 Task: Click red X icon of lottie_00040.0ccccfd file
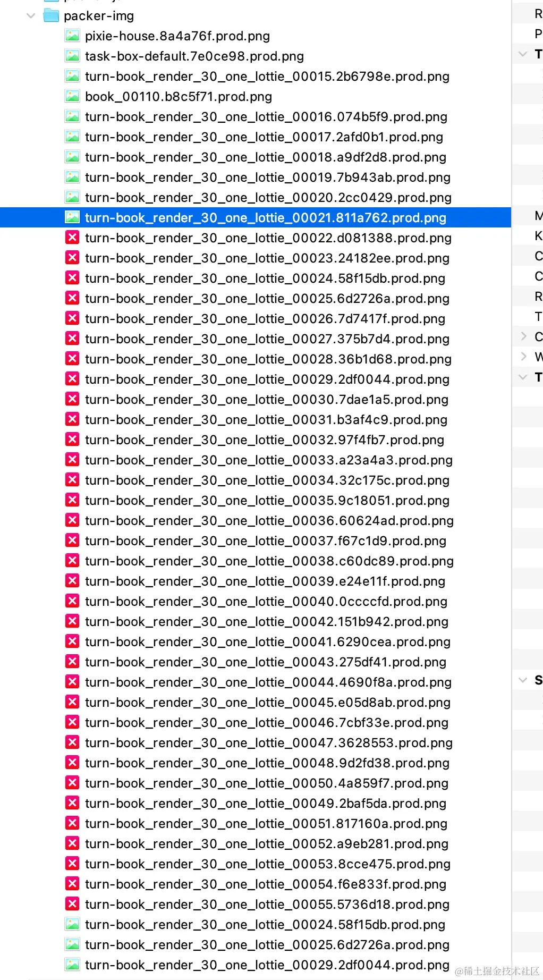[x=72, y=602]
